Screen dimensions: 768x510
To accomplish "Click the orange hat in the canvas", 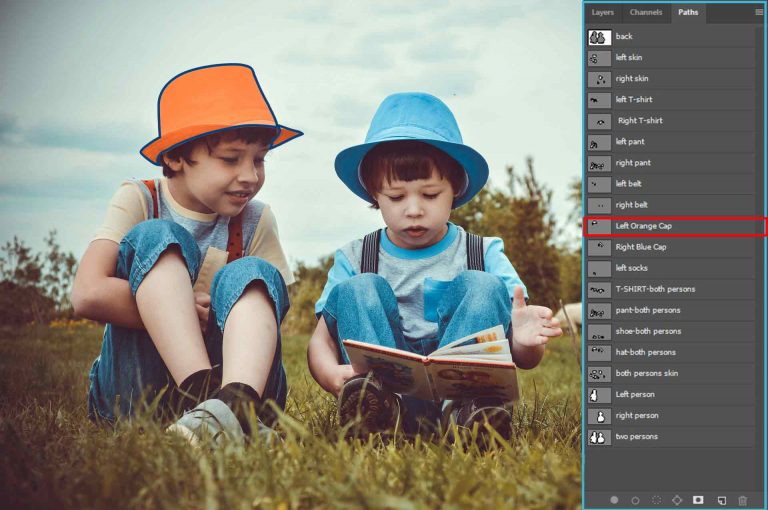I will [x=216, y=105].
